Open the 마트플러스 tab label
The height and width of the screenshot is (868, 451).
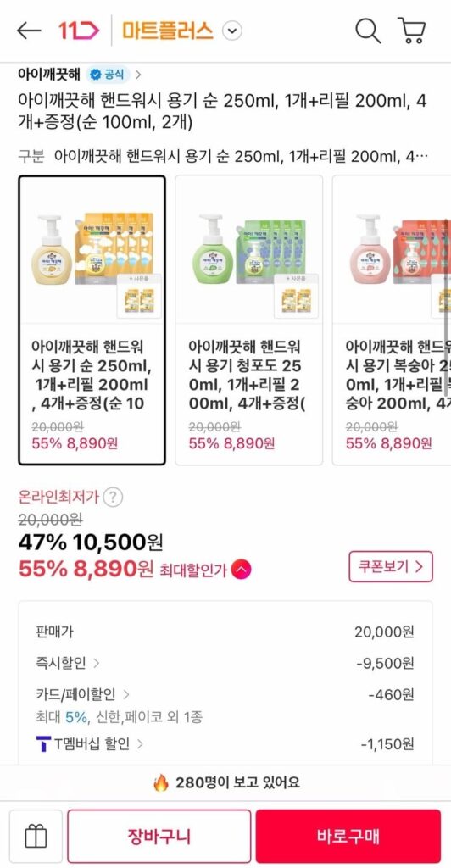pos(168,31)
